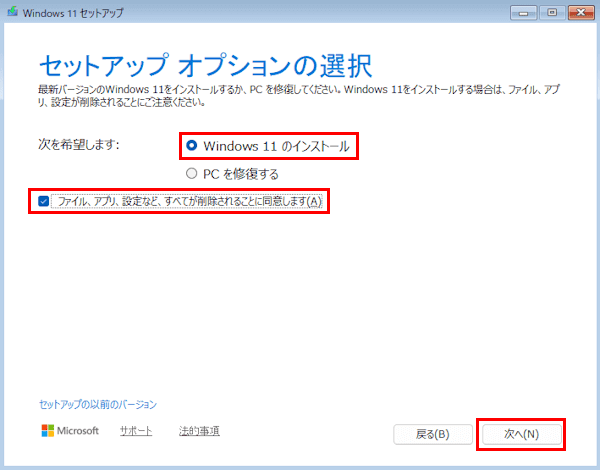Click the Microsoft logo

[70, 431]
